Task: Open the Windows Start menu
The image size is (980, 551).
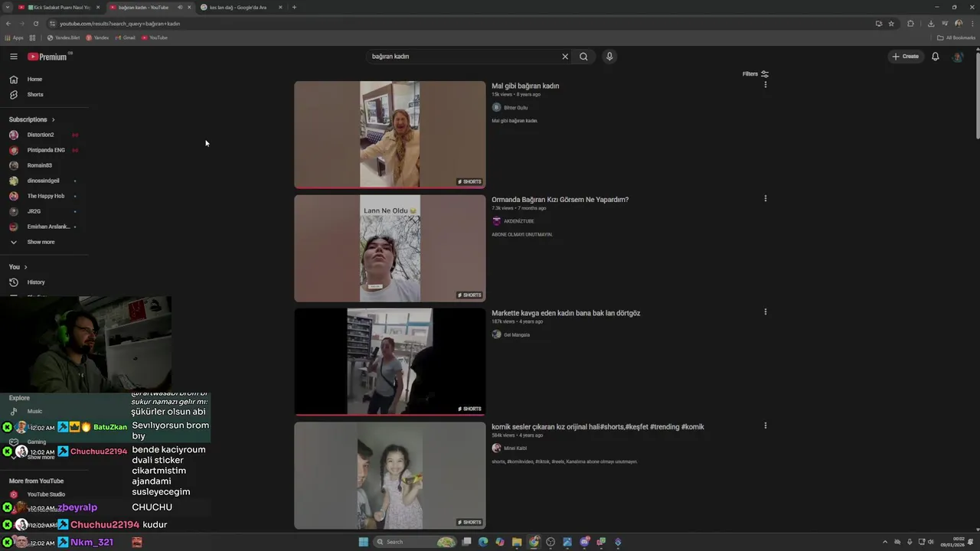Action: (x=363, y=542)
